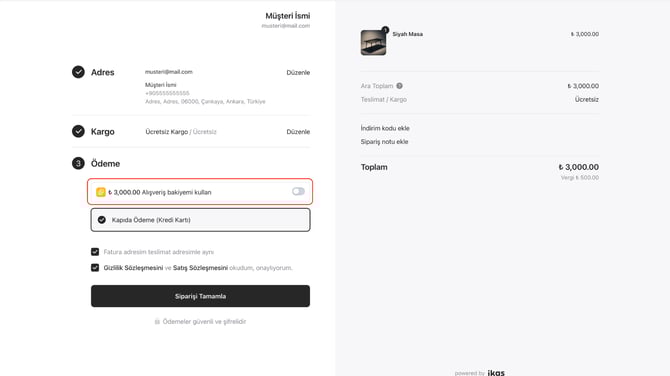Edit the Kargo section via Düzenle
The width and height of the screenshot is (670, 376).
click(298, 132)
